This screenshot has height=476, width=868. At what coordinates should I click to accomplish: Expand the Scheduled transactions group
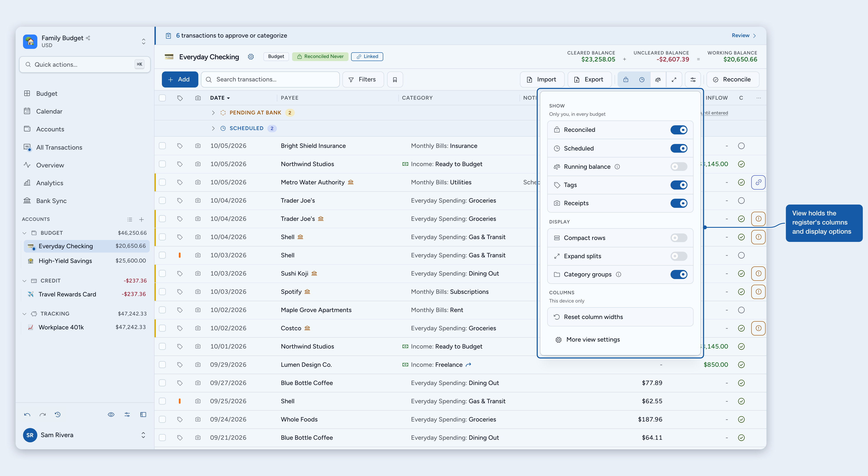click(213, 128)
